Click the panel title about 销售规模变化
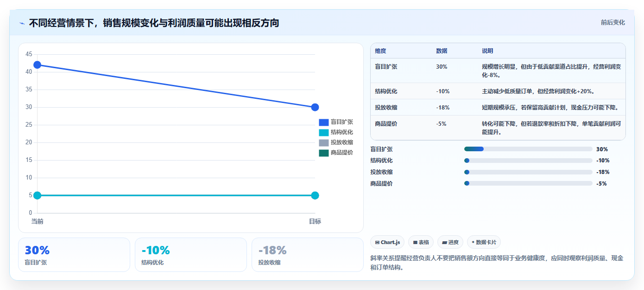 154,23
